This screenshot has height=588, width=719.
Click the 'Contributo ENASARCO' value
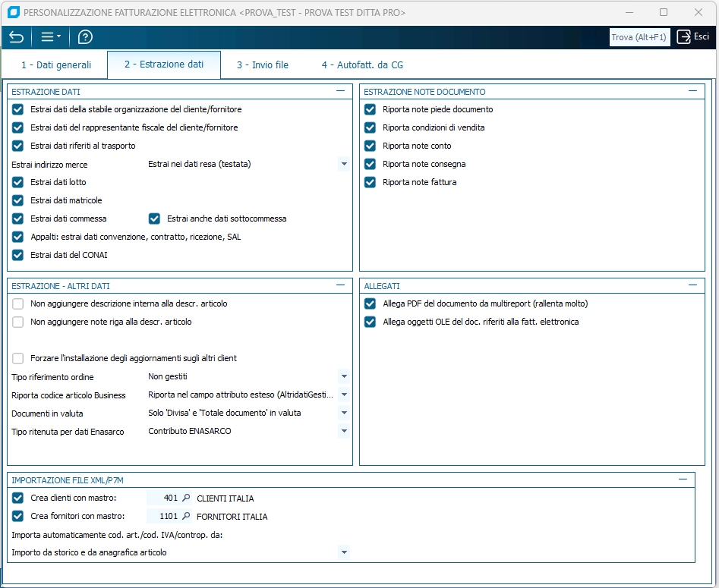(x=190, y=431)
